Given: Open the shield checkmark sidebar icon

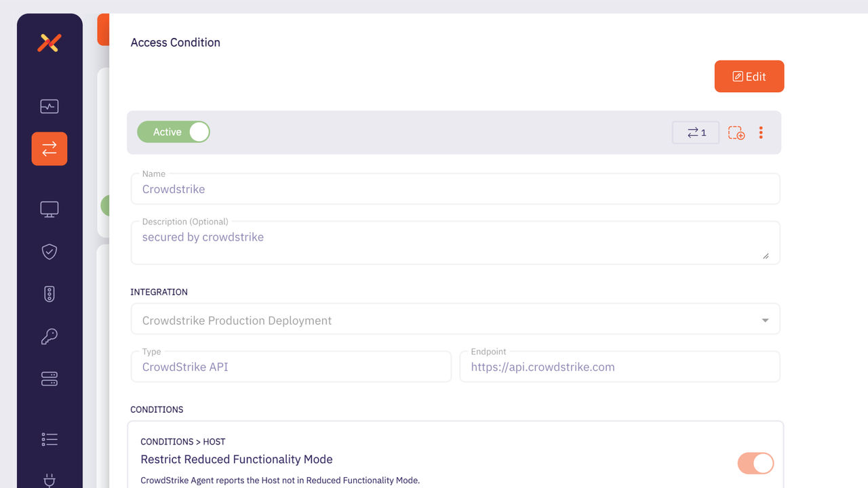Looking at the screenshot, I should pos(50,251).
